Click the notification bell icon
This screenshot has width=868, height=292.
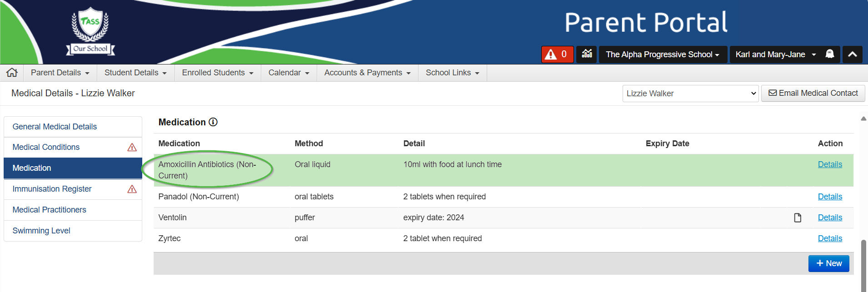829,54
